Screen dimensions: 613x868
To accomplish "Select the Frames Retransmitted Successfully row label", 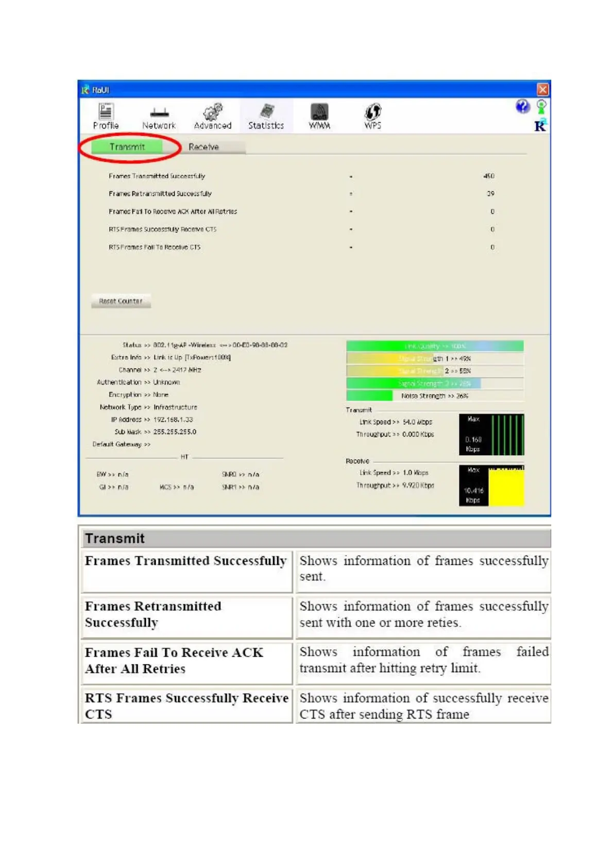I will point(160,194).
